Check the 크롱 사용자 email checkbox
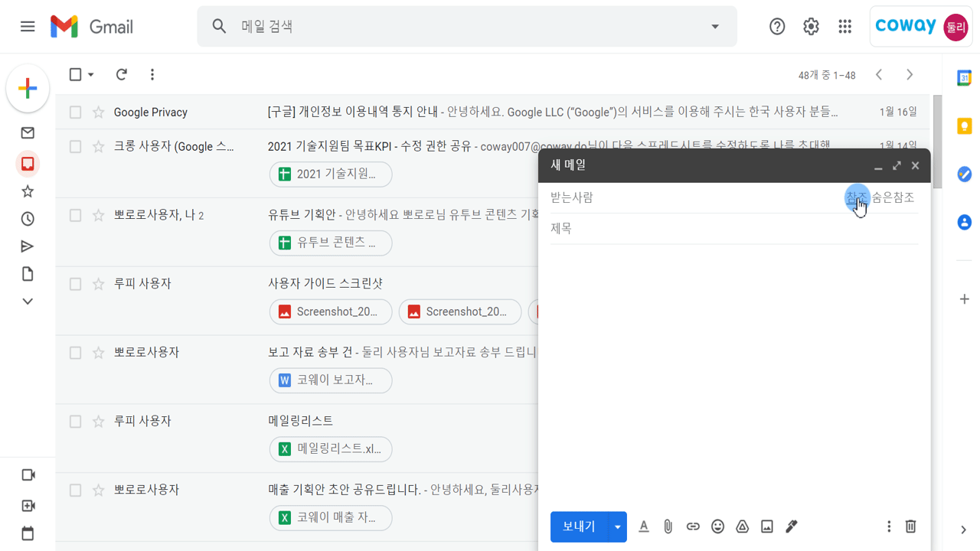 (75, 147)
